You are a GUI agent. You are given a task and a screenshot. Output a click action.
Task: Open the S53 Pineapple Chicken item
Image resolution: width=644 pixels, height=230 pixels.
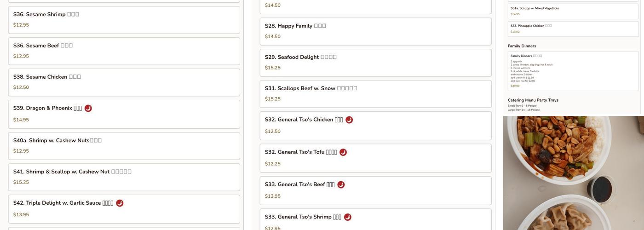573,29
